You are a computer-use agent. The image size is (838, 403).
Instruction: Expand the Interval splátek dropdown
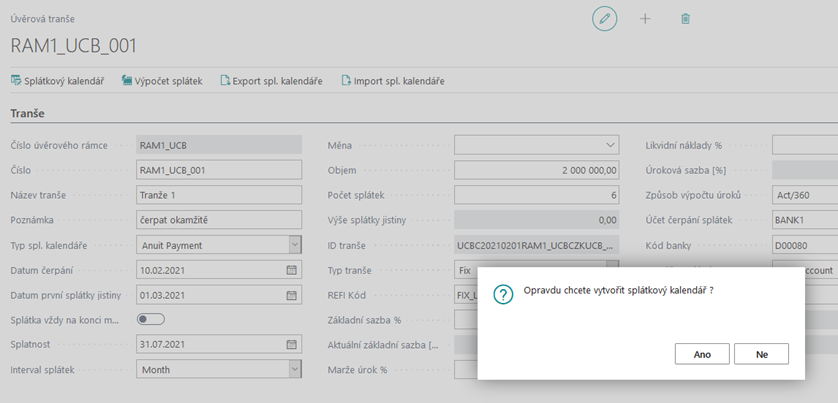294,369
